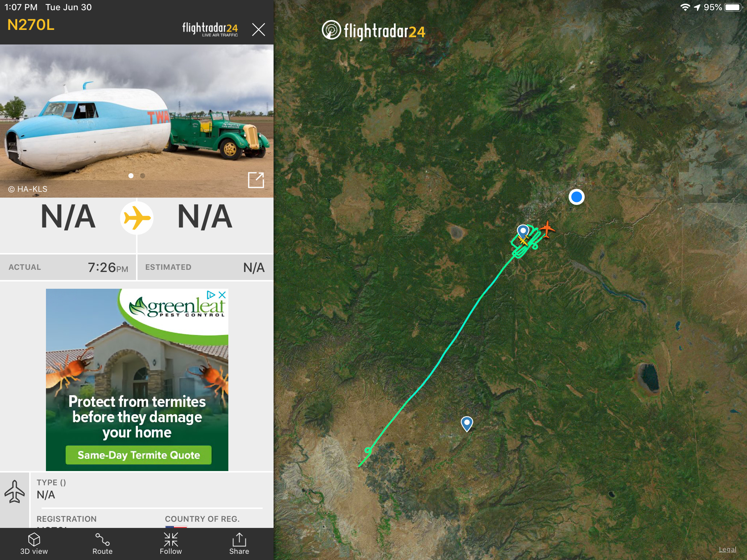
Task: Tap the blue current location dot
Action: pyautogui.click(x=576, y=197)
